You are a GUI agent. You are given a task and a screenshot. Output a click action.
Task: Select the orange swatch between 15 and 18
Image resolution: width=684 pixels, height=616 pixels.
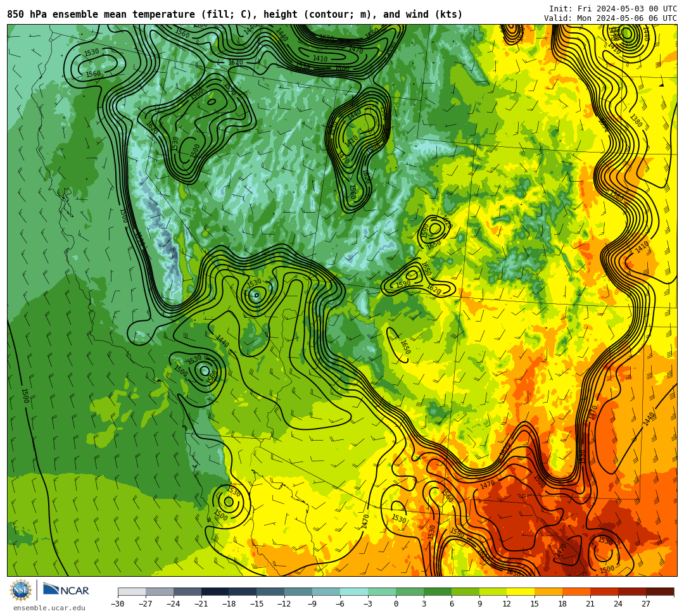[548, 591]
